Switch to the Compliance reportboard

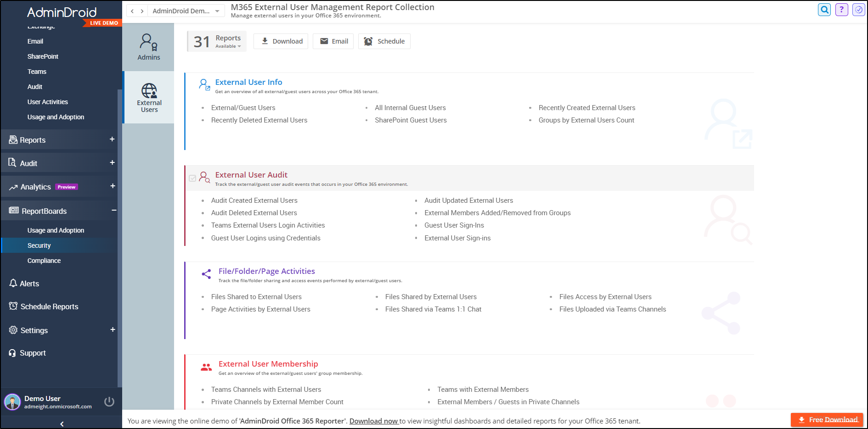[x=44, y=260]
